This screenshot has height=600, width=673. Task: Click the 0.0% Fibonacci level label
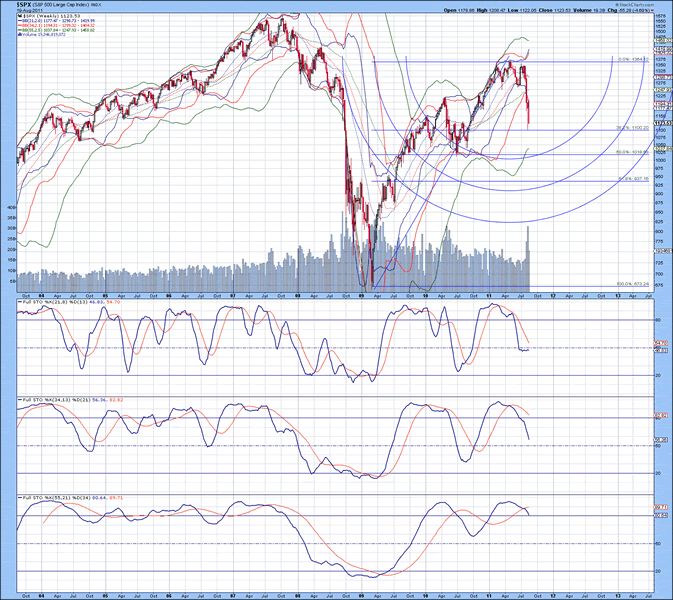coord(634,59)
